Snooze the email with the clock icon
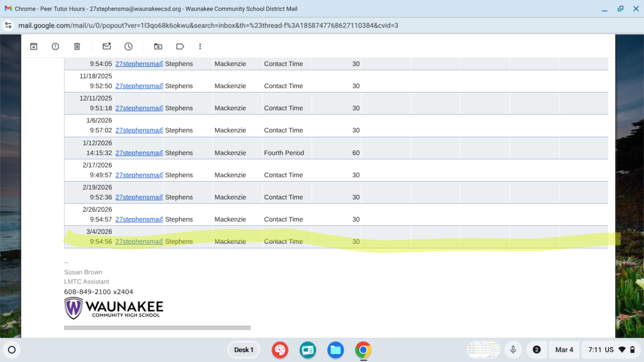 coord(128,46)
